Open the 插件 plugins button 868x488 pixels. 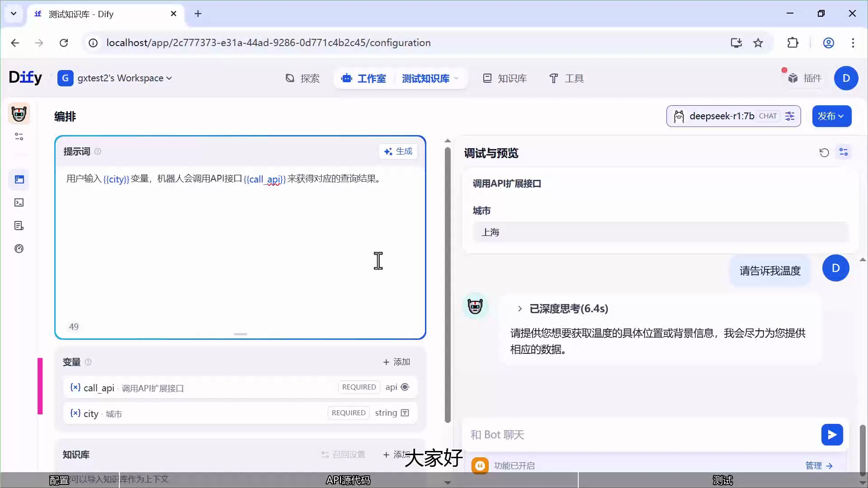(805, 78)
